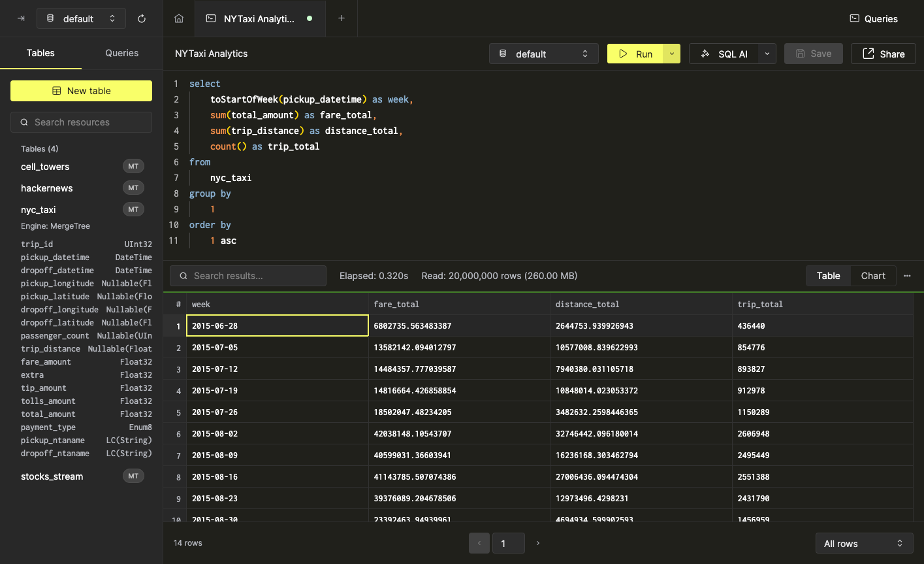Open the database selector showing default
The width and height of the screenshot is (924, 564).
tap(543, 54)
